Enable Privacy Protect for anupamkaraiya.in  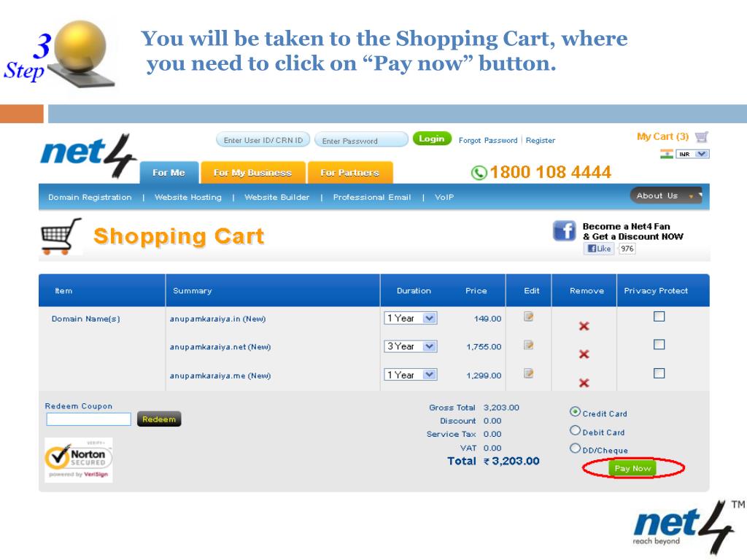[x=659, y=316]
